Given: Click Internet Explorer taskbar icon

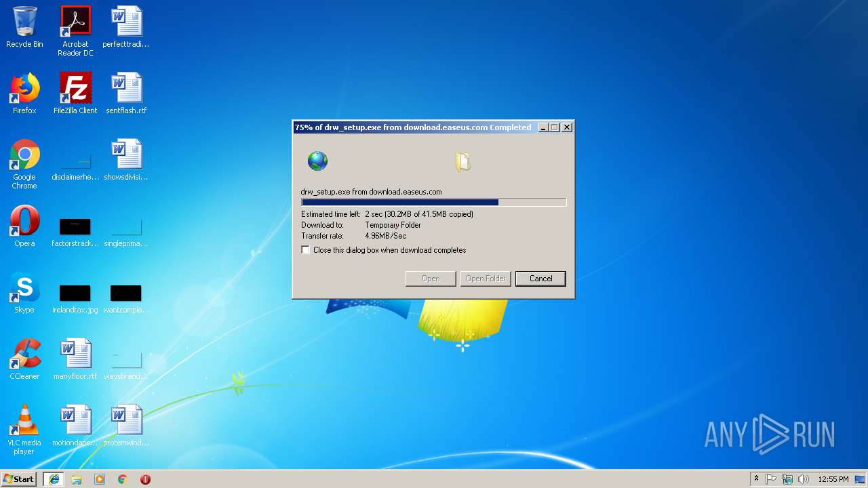Looking at the screenshot, I should pyautogui.click(x=54, y=479).
